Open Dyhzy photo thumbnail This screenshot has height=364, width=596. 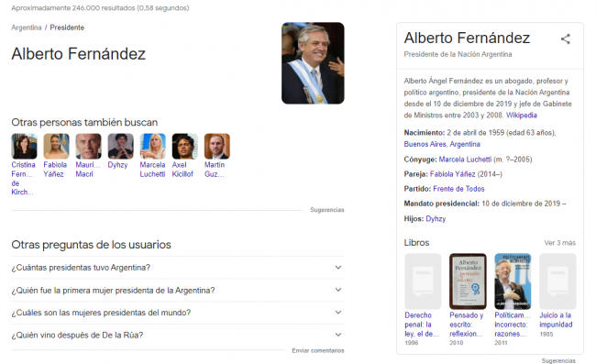pos(120,146)
